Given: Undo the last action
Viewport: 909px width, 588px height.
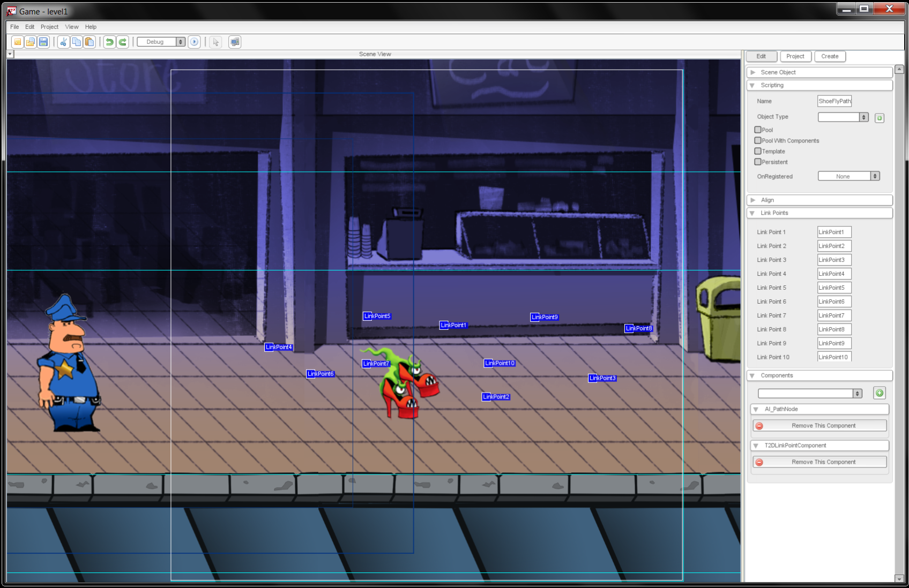Looking at the screenshot, I should click(109, 42).
